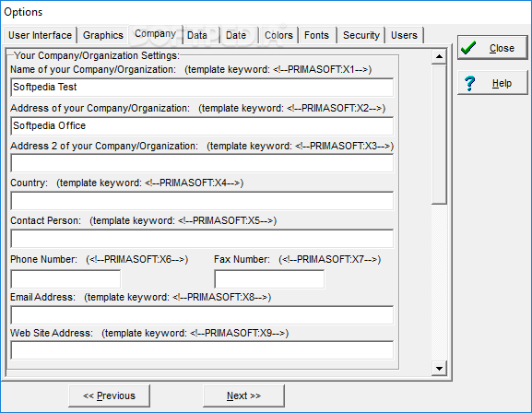The height and width of the screenshot is (413, 532).
Task: Click the vertical scrollbar thumb
Action: 439,135
